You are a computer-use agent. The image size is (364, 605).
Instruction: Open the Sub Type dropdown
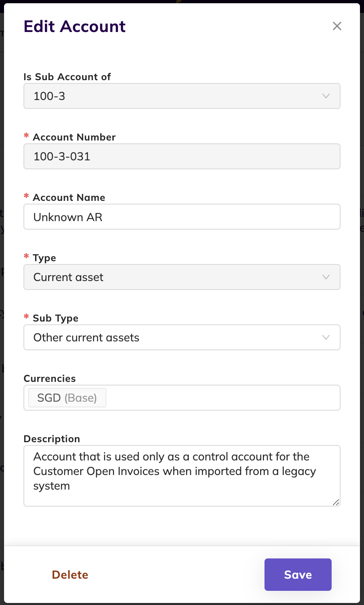tap(182, 337)
